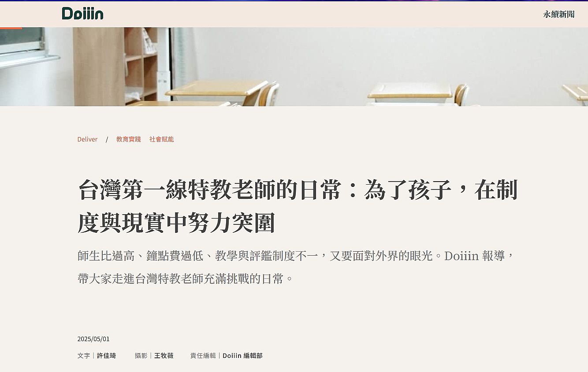Select author name 許佳琦

click(x=106, y=355)
